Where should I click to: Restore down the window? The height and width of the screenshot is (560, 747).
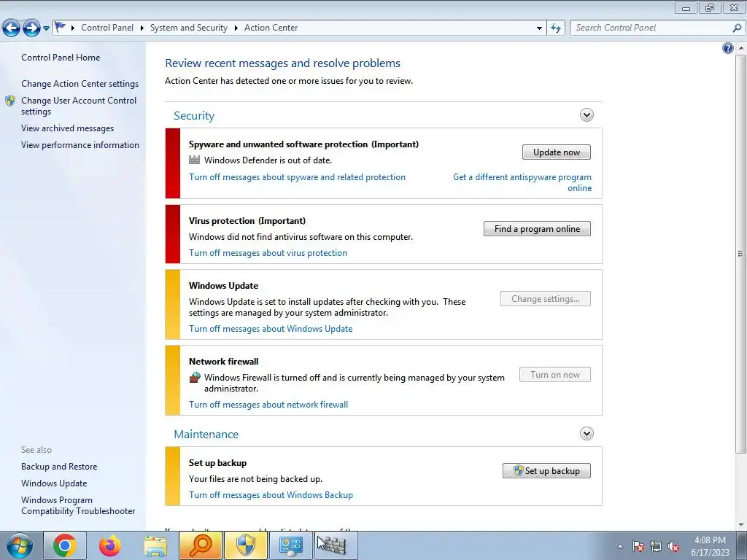point(710,7)
